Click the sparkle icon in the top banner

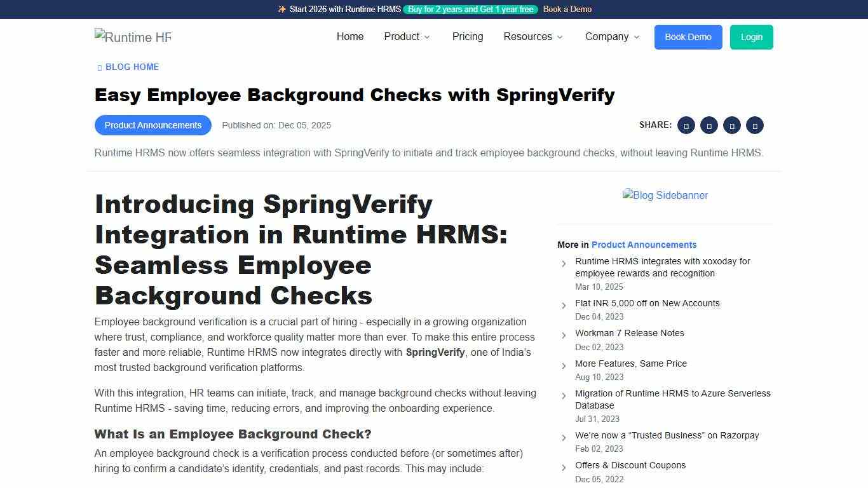[281, 10]
